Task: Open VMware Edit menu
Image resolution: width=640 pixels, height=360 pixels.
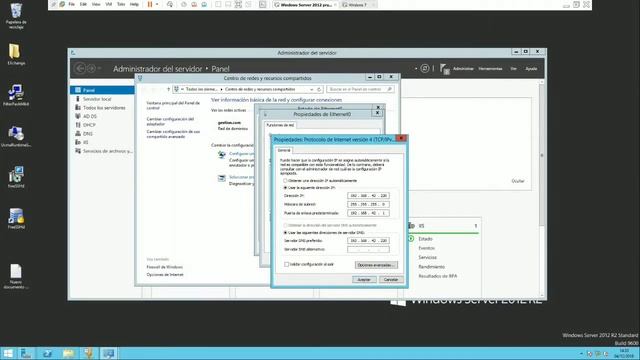Action: 83,4
